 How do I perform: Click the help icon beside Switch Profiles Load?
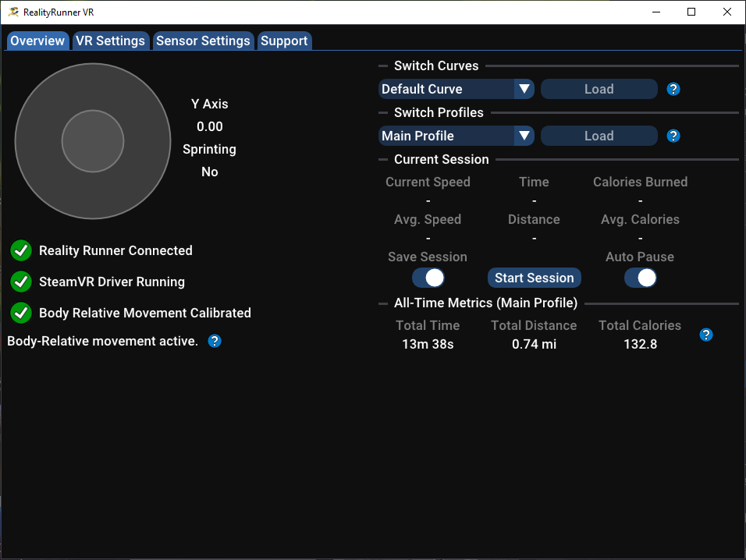point(673,136)
